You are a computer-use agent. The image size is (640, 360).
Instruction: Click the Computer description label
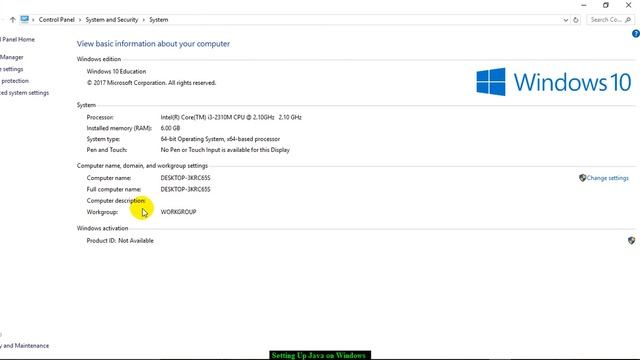(116, 201)
